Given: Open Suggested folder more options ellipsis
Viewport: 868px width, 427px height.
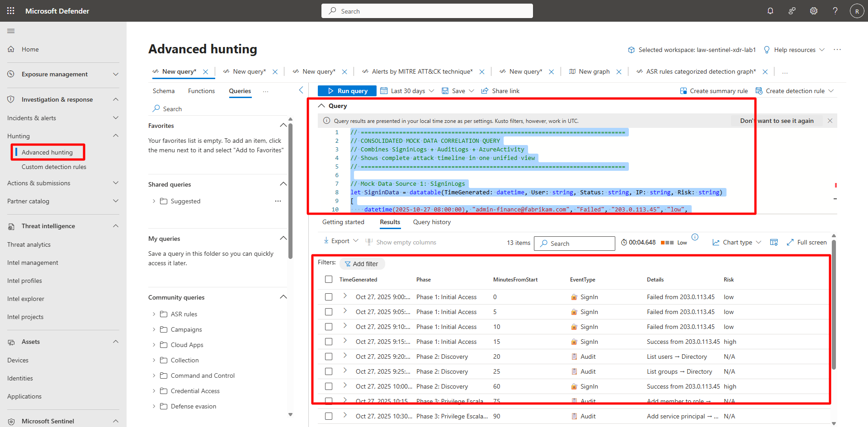Looking at the screenshot, I should point(278,201).
